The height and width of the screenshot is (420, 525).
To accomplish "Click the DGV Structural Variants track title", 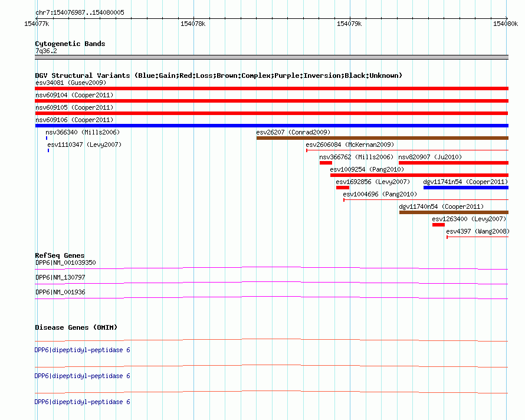I will tap(218, 76).
